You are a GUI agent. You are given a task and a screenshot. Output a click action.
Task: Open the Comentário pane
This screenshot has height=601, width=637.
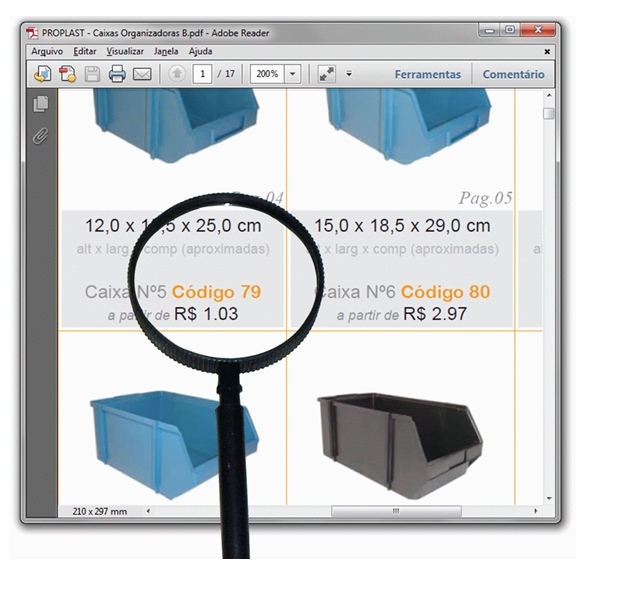[513, 74]
